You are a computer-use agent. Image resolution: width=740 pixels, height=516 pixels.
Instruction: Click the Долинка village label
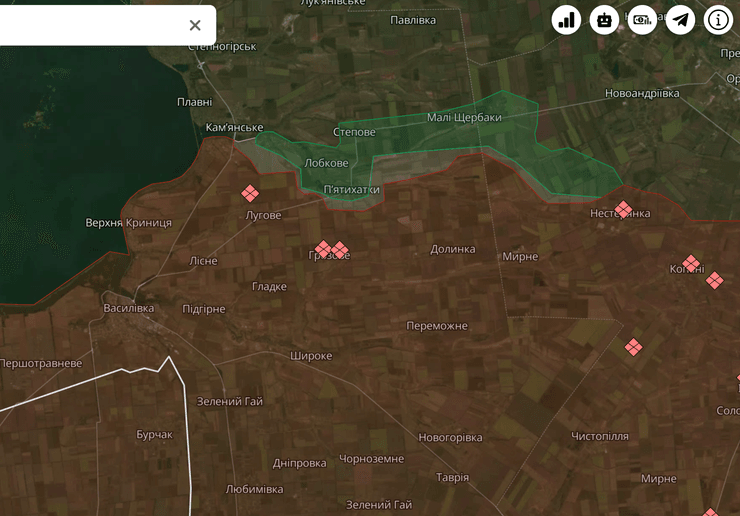point(453,249)
